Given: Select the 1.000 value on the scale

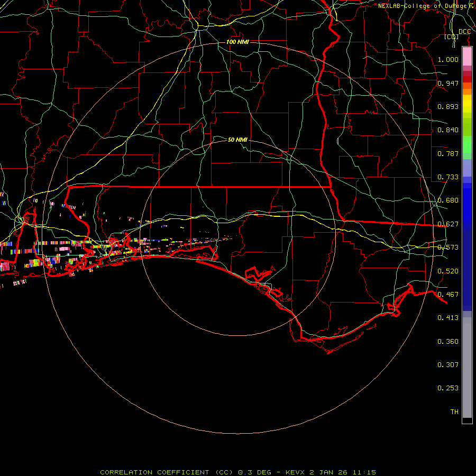Looking at the screenshot, I should tap(448, 59).
